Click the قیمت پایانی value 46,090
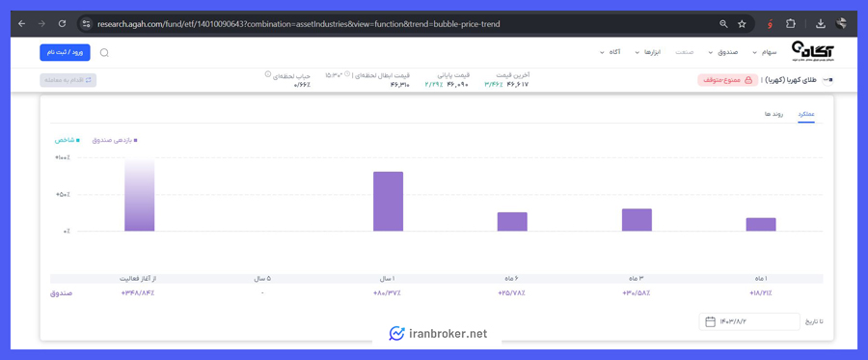This screenshot has width=868, height=360. (457, 84)
